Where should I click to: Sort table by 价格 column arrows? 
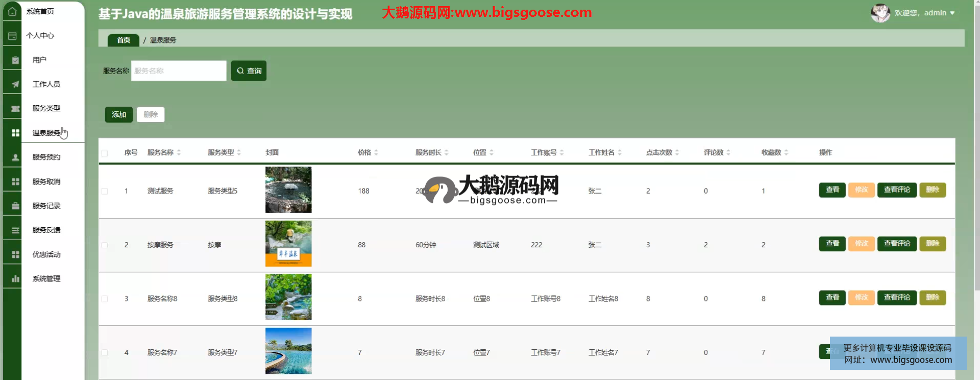pos(376,153)
